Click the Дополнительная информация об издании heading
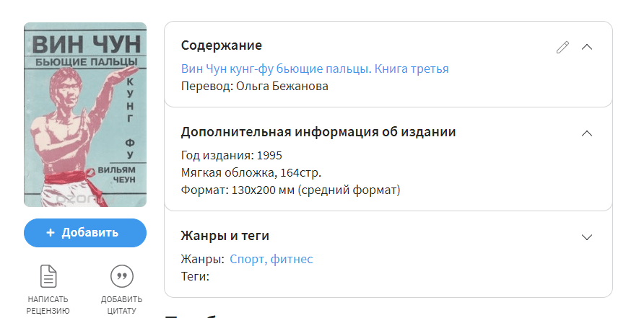This screenshot has height=318, width=644. (x=318, y=132)
